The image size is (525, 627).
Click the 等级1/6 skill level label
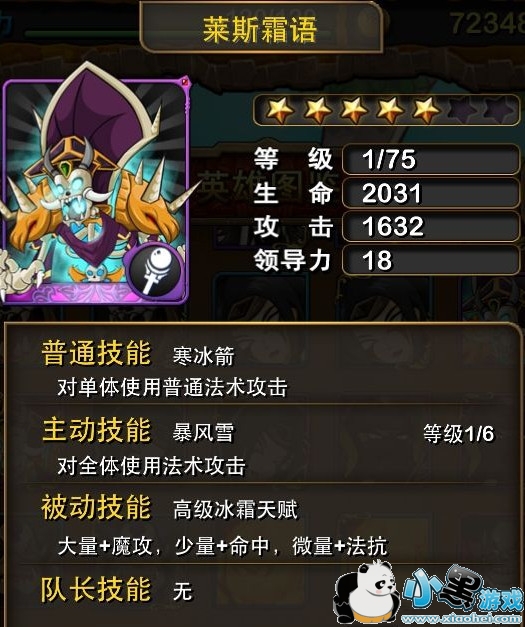pyautogui.click(x=459, y=434)
